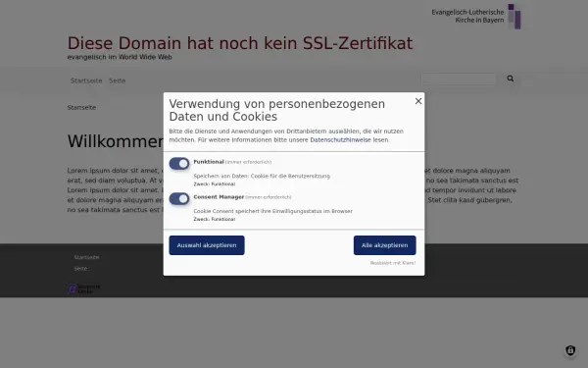The height and width of the screenshot is (368, 588).
Task: Toggle the Consent Manager switch
Action: (179, 198)
